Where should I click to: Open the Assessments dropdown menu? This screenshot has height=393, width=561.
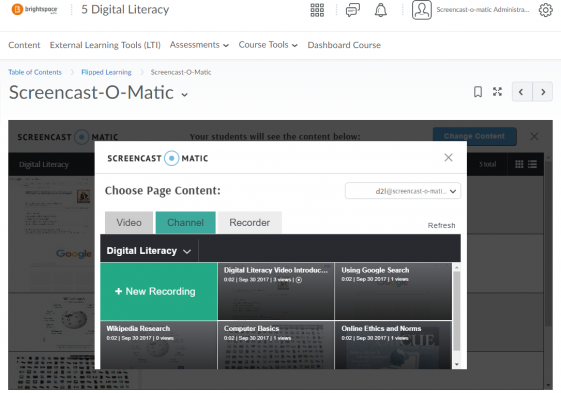pos(199,45)
